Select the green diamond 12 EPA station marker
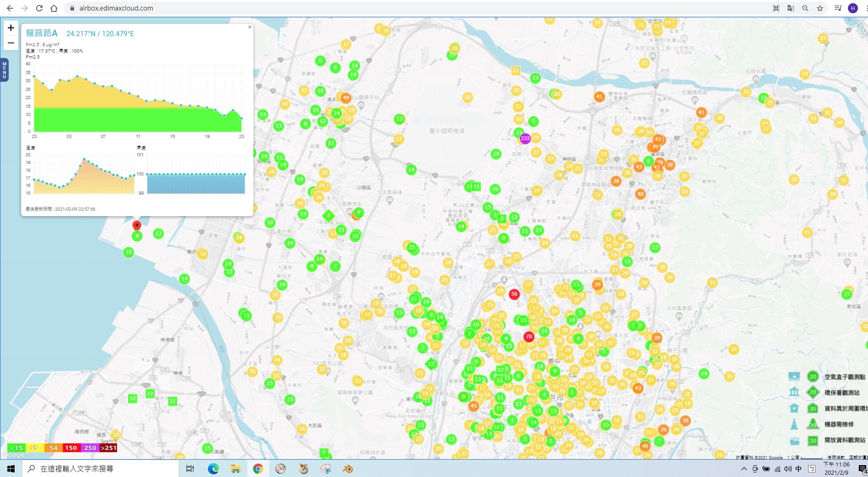Screen dimensions: 868x477 431,364
